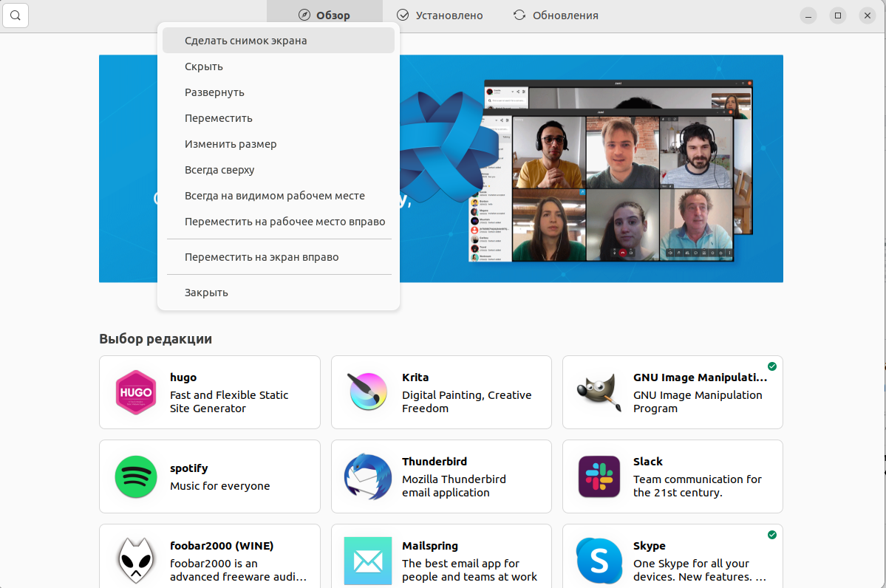Select Развернуть in the window menu
The height and width of the screenshot is (588, 886).
[279, 92]
